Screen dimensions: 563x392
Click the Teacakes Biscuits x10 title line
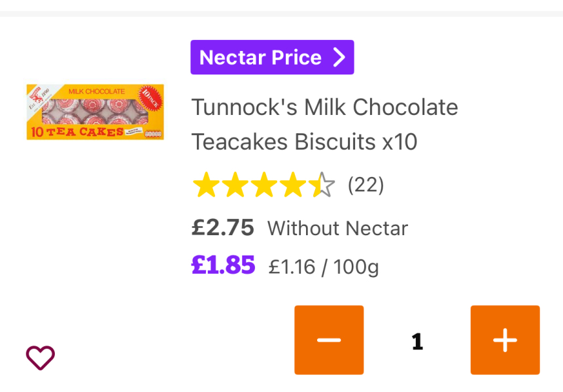(304, 142)
